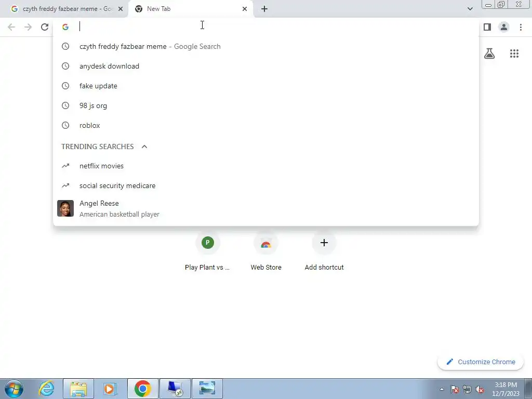This screenshot has height=399, width=532.
Task: Click the browser forward arrow
Action: tap(28, 27)
